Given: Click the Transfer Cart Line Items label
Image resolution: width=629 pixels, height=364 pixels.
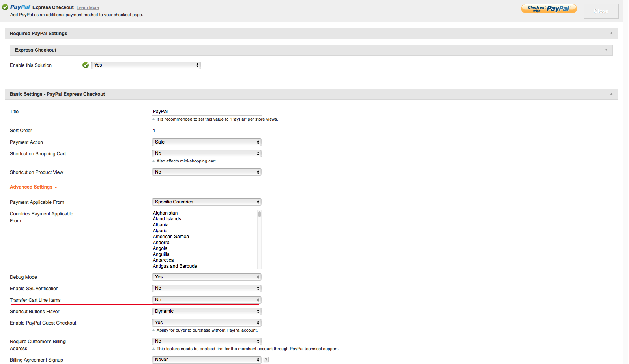Looking at the screenshot, I should [35, 300].
